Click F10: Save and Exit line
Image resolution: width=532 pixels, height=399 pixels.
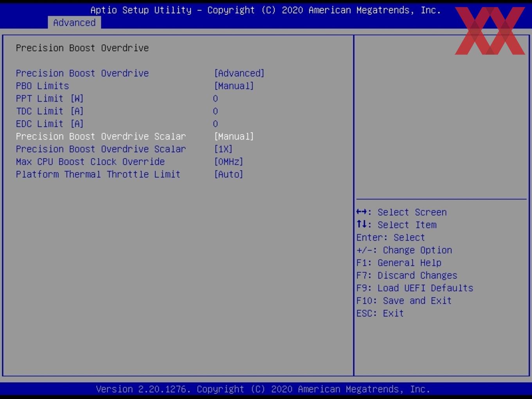pos(404,300)
